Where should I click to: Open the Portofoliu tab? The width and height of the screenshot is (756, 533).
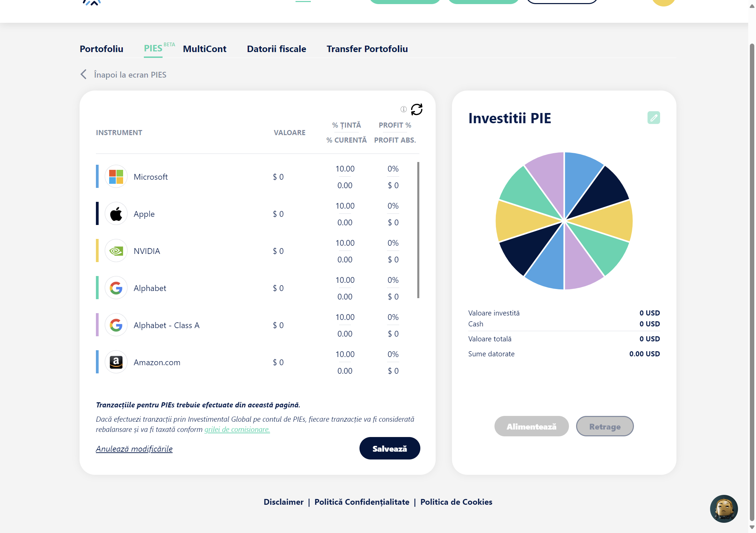101,49
